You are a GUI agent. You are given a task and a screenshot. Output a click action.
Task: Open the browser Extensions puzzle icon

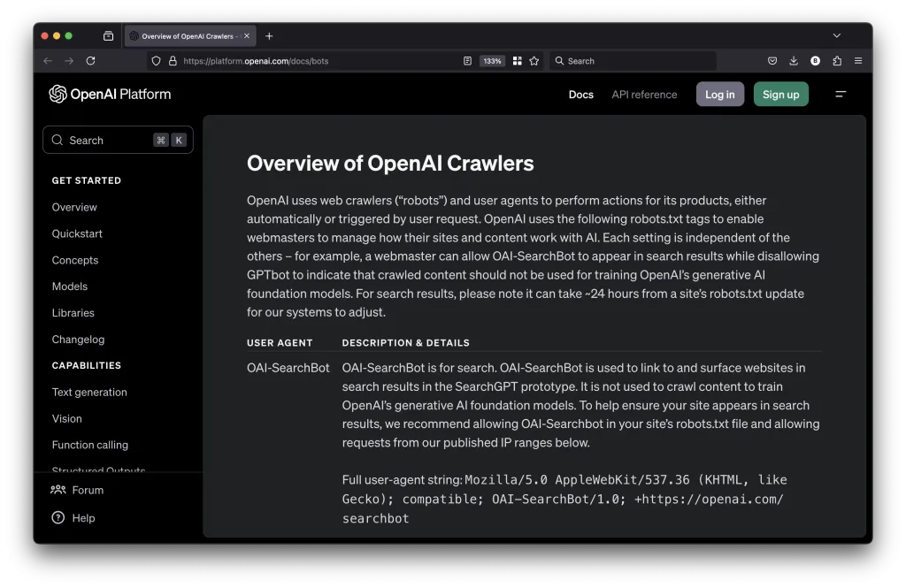[x=837, y=61]
